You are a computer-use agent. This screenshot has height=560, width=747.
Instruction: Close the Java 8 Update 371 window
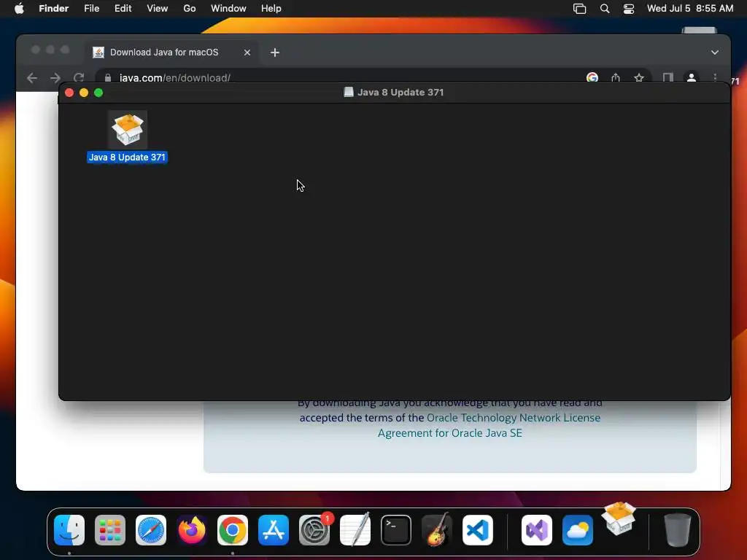(x=69, y=93)
